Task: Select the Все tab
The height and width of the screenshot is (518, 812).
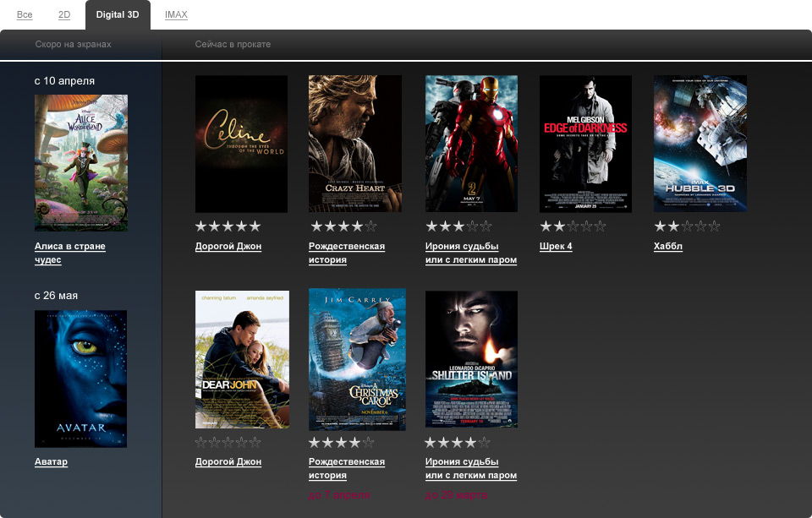Action: (25, 15)
